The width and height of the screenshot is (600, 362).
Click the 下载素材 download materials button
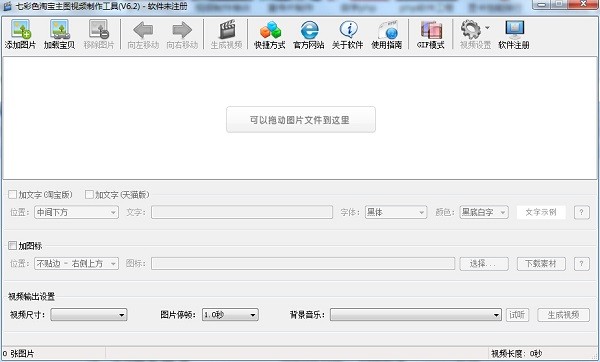click(541, 264)
